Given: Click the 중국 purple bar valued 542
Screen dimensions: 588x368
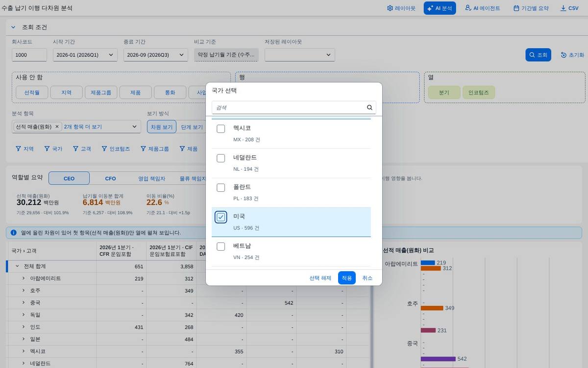Looking at the screenshot, I should coord(438,359).
